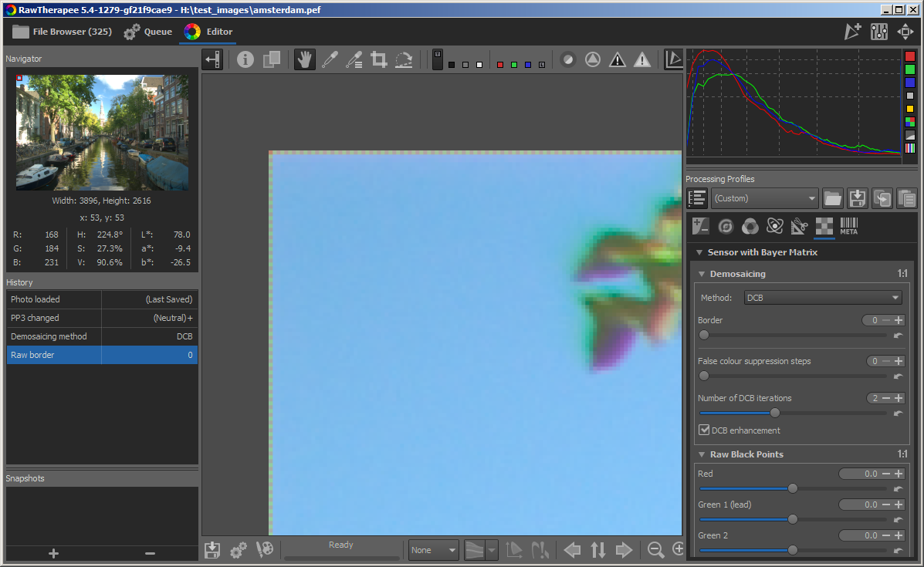The height and width of the screenshot is (567, 924).
Task: Select the Crop tool
Action: [x=378, y=59]
